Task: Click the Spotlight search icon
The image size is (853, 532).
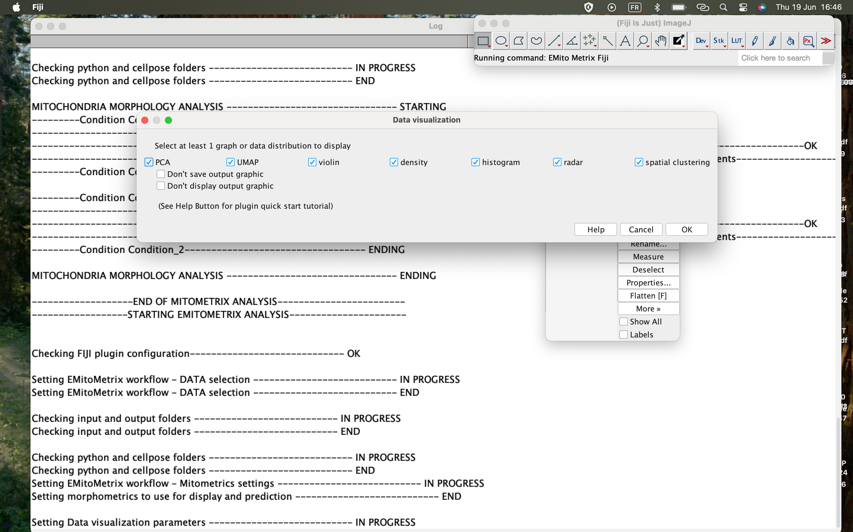Action: pos(723,7)
